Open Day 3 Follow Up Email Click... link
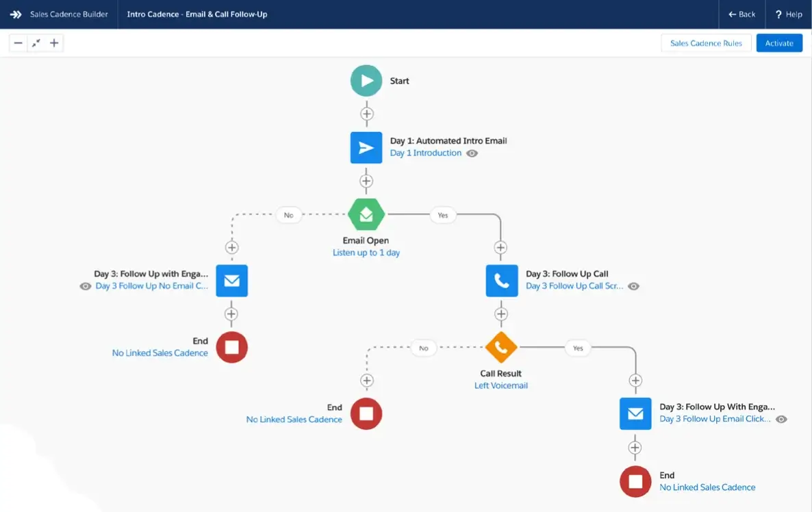812x512 pixels. 715,419
